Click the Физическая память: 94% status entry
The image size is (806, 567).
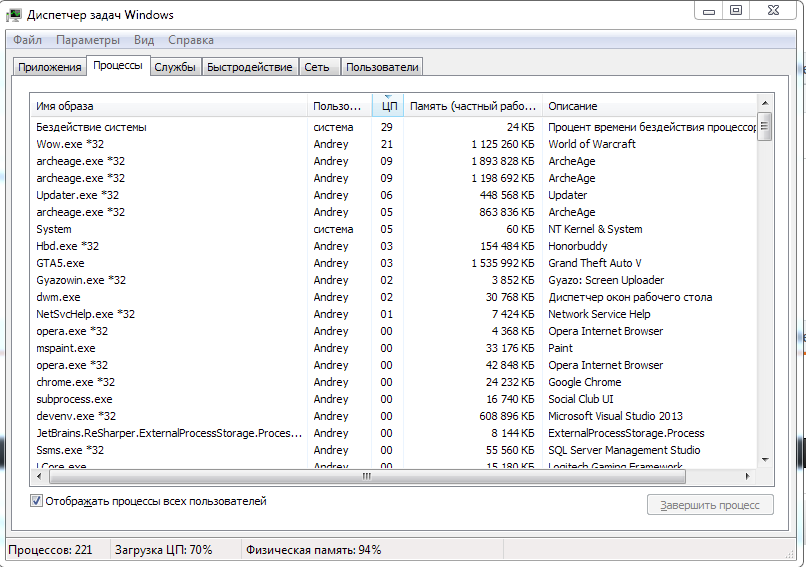tap(314, 550)
